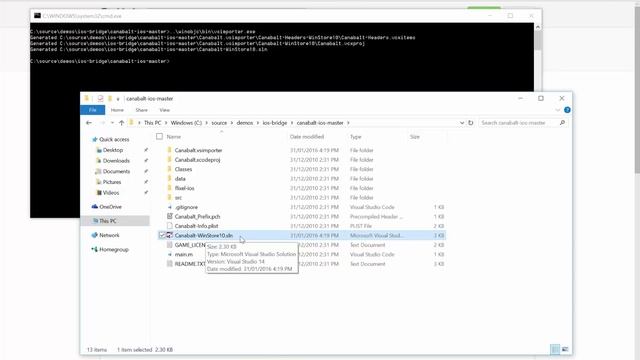Unpin Desktop using its pin icon
Viewport: 640px width, 360px height.
click(146, 150)
